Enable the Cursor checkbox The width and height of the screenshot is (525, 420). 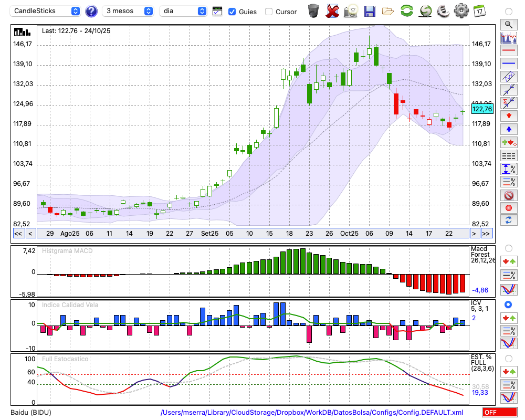[x=269, y=12]
